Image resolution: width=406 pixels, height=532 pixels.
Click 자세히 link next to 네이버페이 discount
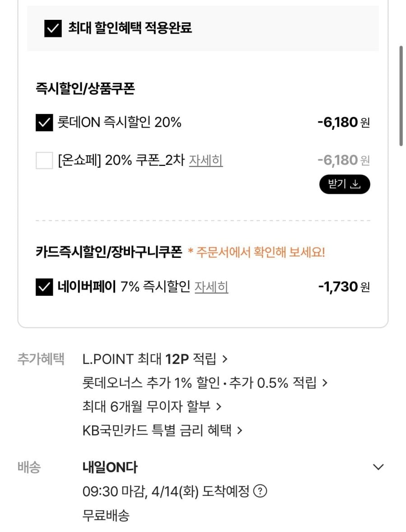(x=211, y=287)
